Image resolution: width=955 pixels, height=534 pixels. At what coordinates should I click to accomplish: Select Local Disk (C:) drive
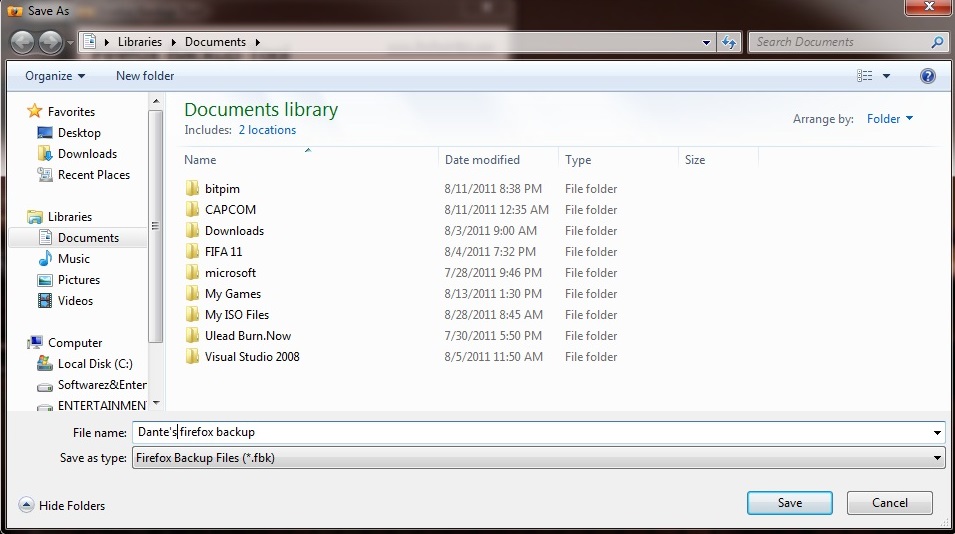pyautogui.click(x=45, y=364)
